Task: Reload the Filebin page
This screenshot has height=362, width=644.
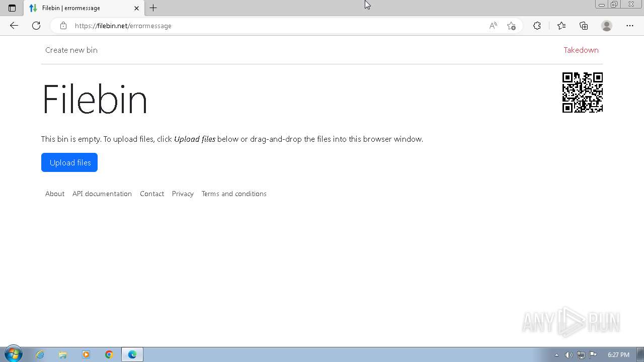Action: coord(36,26)
